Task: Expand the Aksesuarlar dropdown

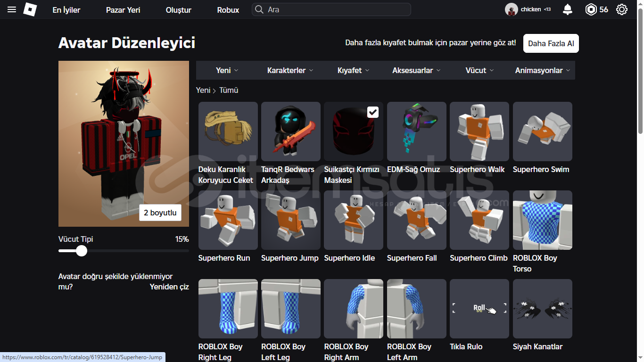Action: [x=416, y=70]
